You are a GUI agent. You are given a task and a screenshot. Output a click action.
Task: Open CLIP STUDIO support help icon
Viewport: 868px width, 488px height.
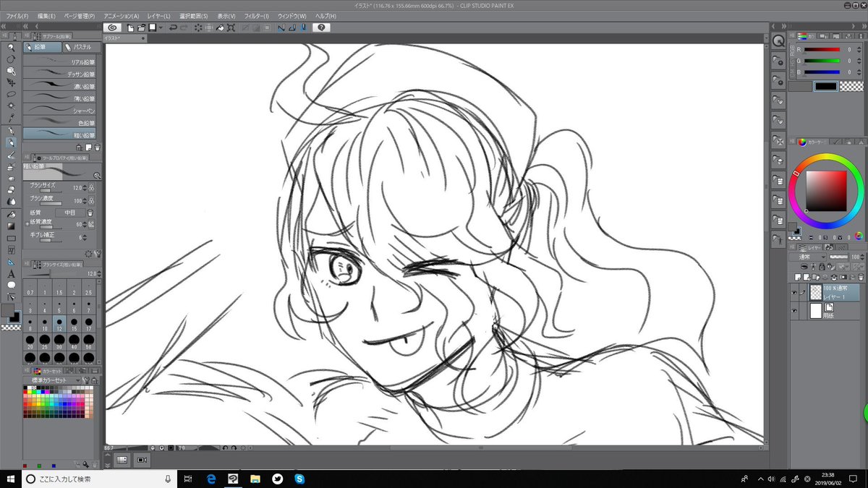pos(321,27)
